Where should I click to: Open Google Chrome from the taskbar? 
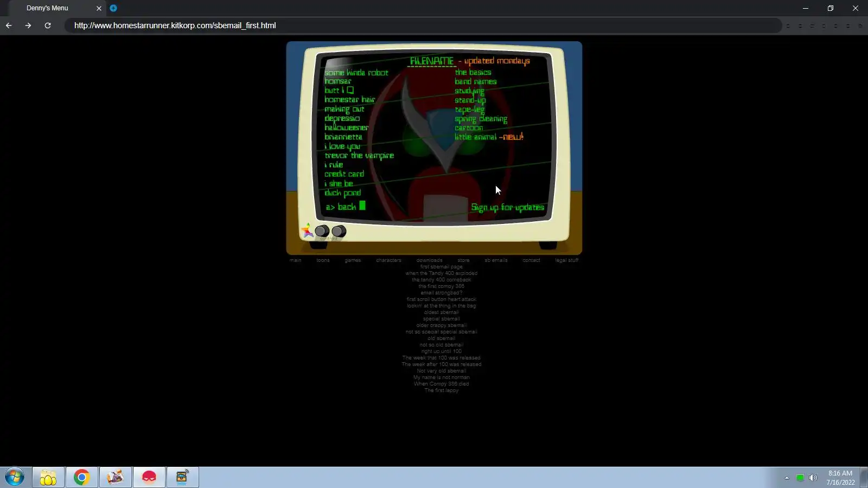click(x=82, y=477)
